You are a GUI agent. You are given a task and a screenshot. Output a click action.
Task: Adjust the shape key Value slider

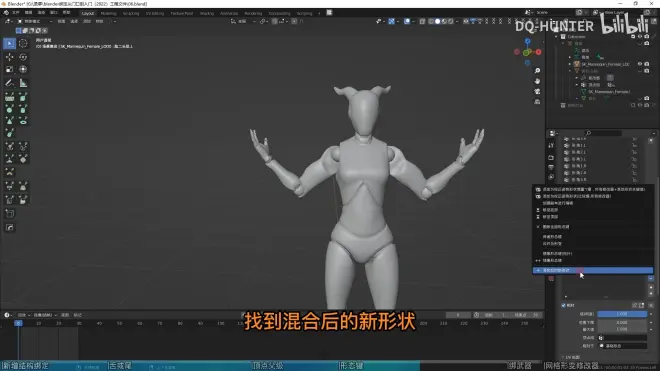622,314
